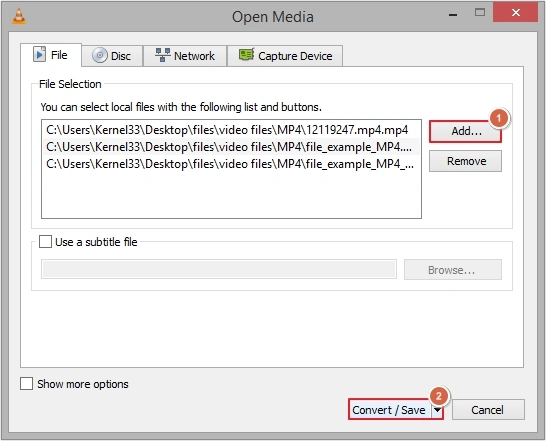Select the 12119247.mp4.mp4 file entry

point(231,130)
